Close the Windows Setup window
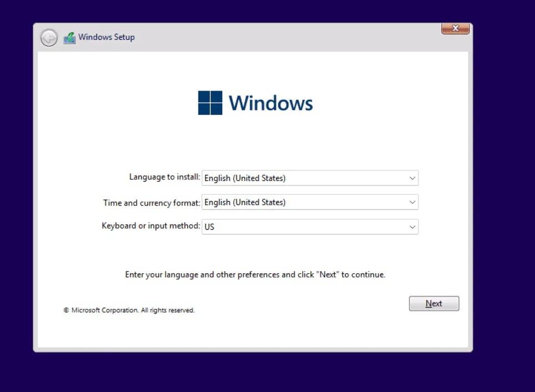The height and width of the screenshot is (392, 535). click(x=455, y=28)
